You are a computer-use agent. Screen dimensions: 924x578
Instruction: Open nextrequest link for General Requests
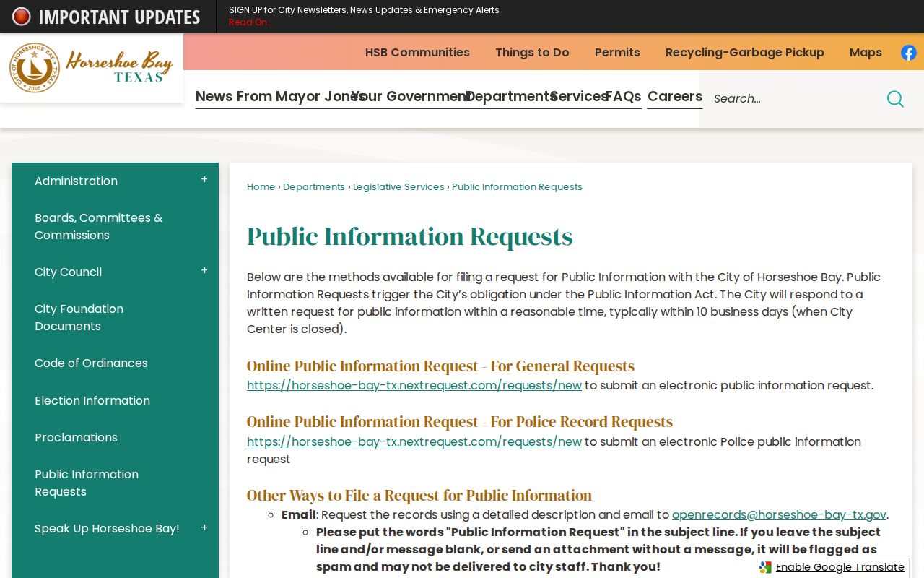tap(414, 386)
